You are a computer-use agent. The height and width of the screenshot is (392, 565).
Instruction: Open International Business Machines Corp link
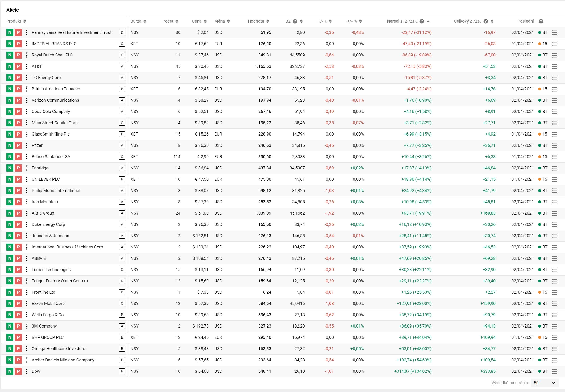[67, 247]
